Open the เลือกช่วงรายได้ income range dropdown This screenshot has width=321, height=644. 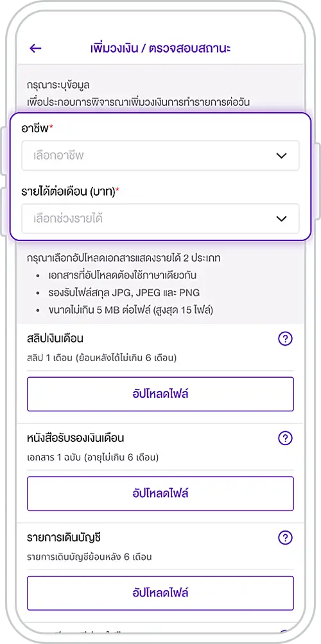160,219
